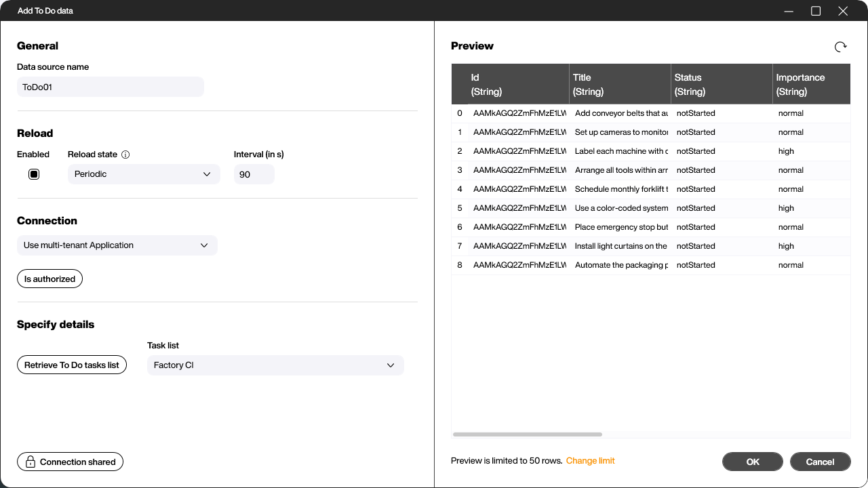Click the Id cell in row 8

519,265
